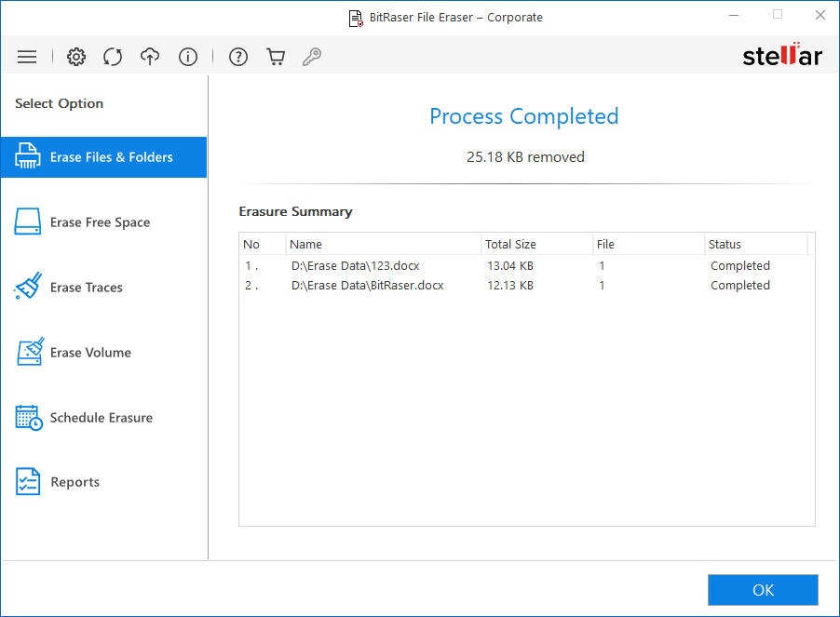Confirm with the OK button

tap(763, 590)
